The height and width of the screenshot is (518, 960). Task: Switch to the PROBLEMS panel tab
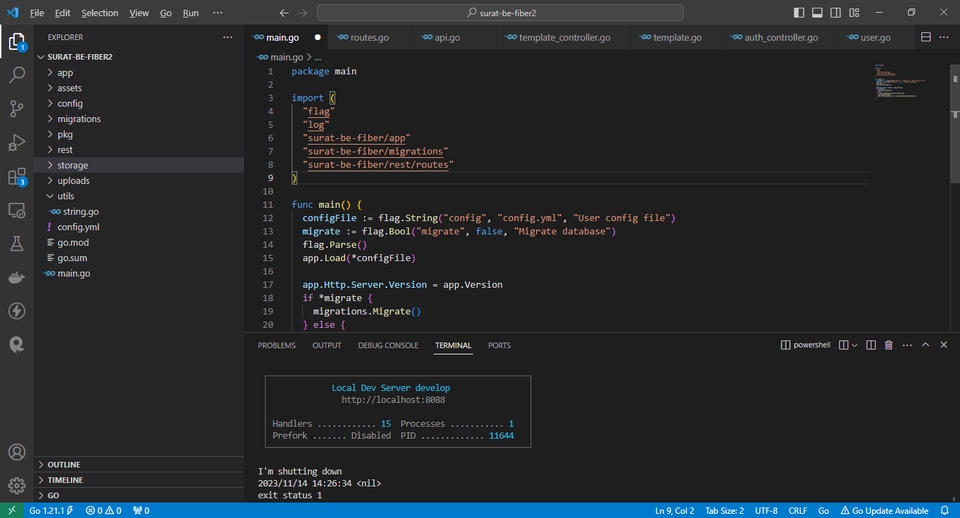click(x=277, y=345)
